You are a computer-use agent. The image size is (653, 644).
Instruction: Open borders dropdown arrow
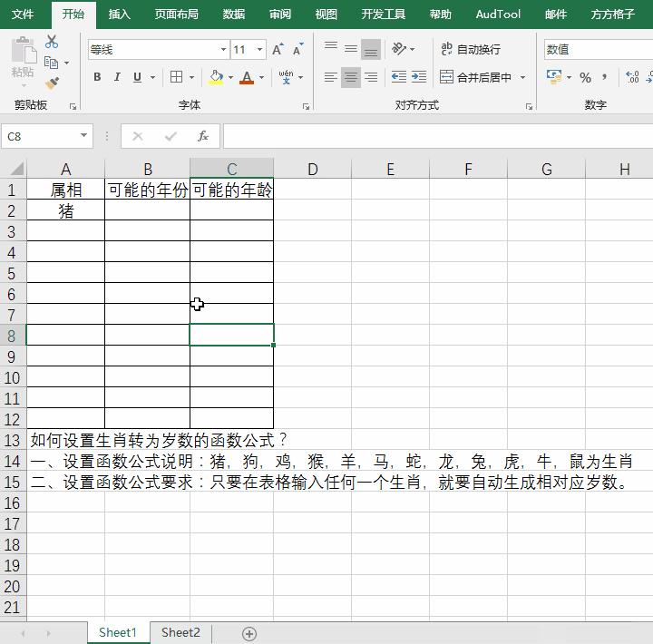[x=191, y=77]
